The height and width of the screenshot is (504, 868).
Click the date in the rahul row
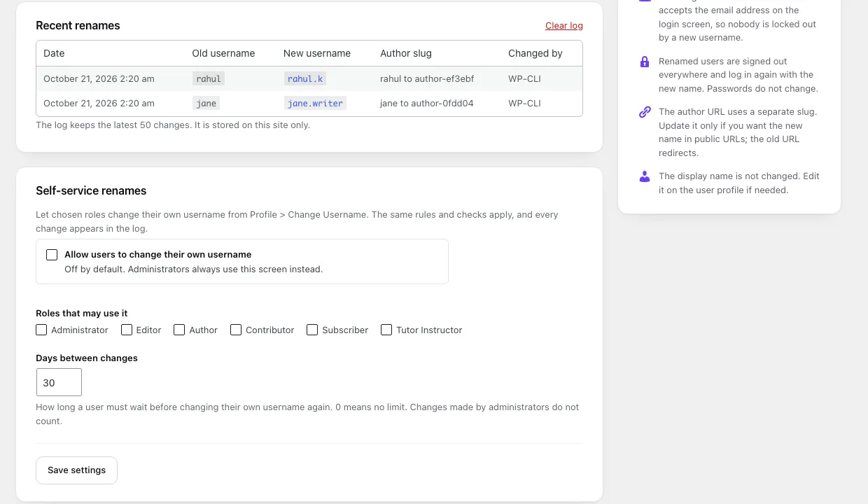click(x=99, y=79)
